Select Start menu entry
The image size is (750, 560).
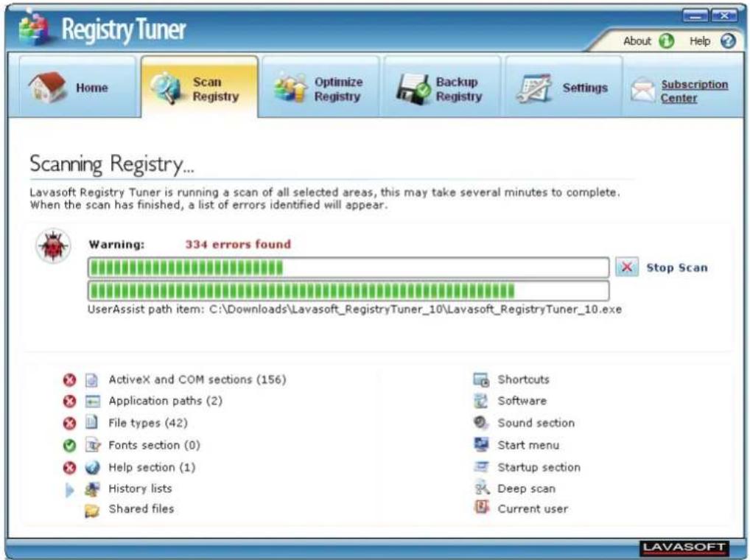tap(528, 445)
